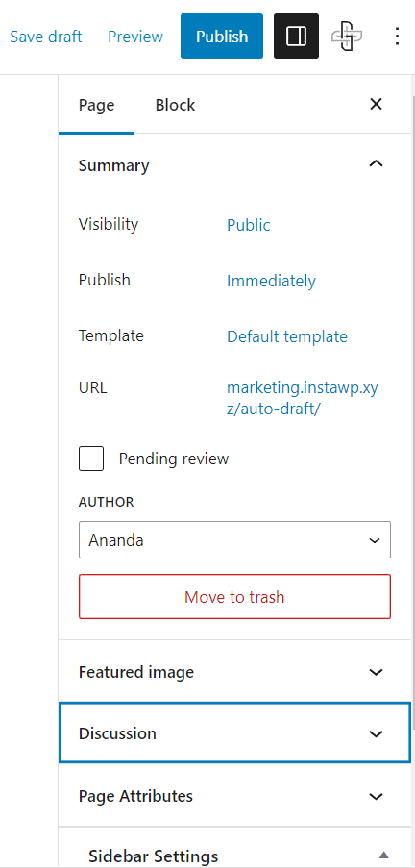This screenshot has width=415, height=868.
Task: Open the three-dot options menu
Action: tap(397, 37)
